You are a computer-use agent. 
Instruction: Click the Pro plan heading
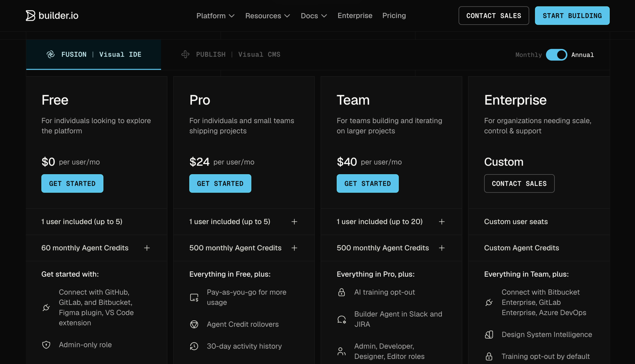point(200,100)
